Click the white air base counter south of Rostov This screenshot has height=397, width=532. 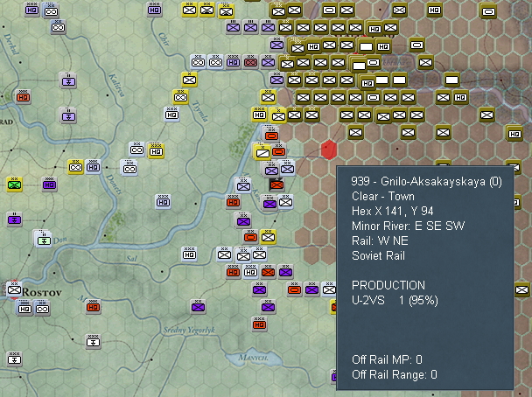coord(93,342)
